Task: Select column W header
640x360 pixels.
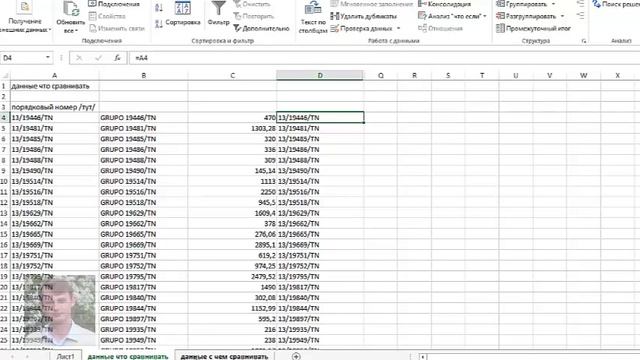Action: pos(583,76)
